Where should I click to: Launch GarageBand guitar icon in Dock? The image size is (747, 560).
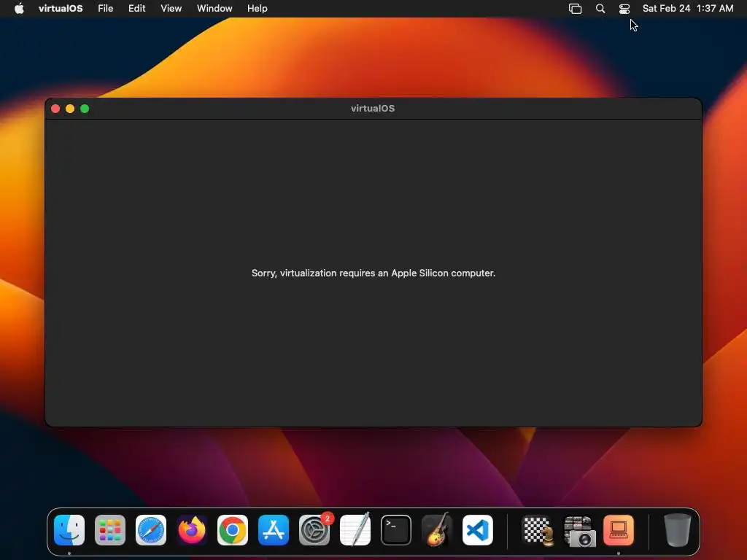tap(437, 530)
